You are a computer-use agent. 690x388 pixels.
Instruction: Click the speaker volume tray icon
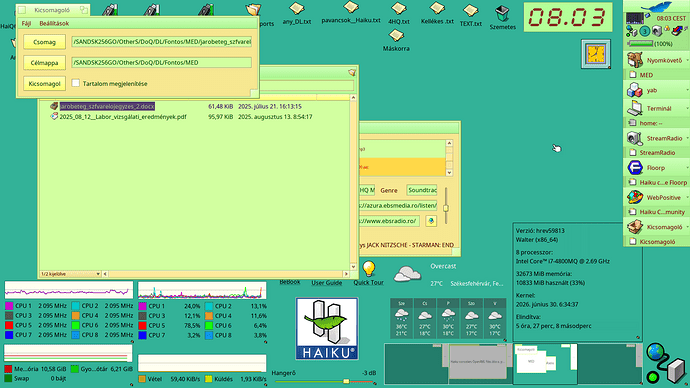tap(657, 31)
